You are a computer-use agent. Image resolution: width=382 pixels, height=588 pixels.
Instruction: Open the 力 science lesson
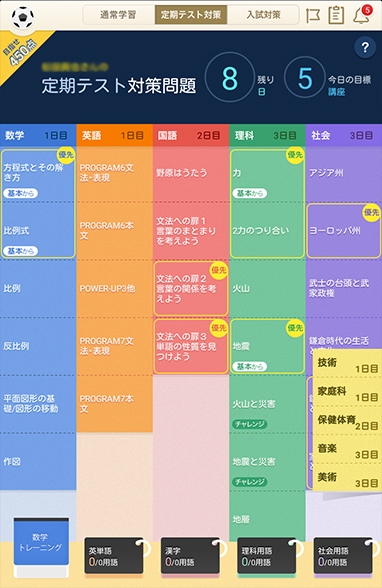coord(267,175)
